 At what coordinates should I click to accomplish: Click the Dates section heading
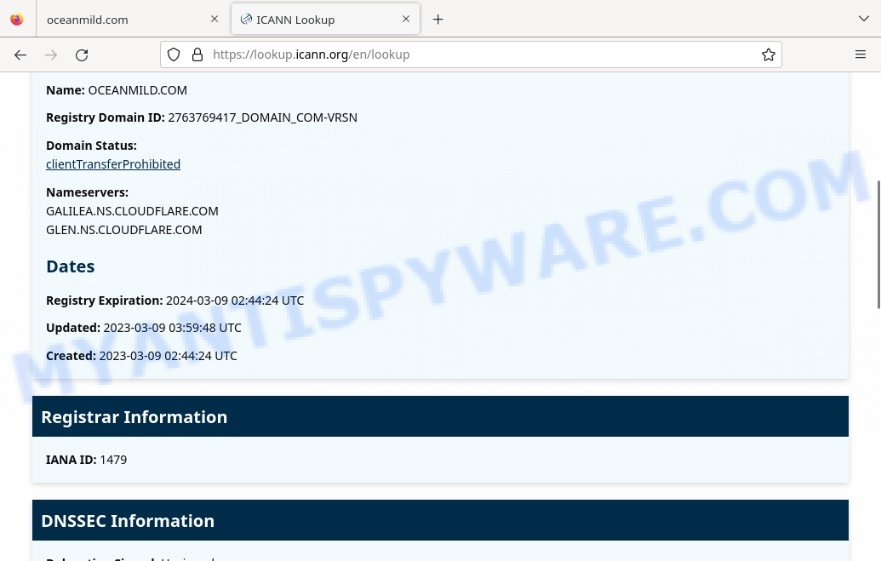[x=70, y=266]
